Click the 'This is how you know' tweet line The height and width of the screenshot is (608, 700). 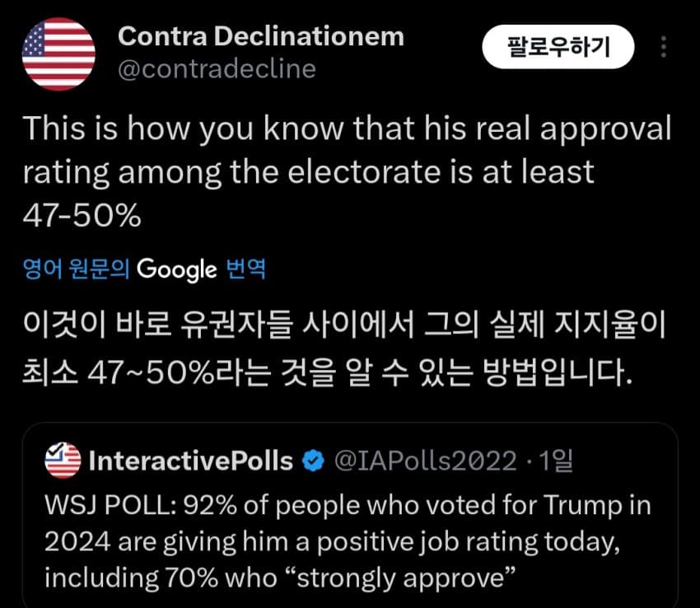click(x=346, y=129)
